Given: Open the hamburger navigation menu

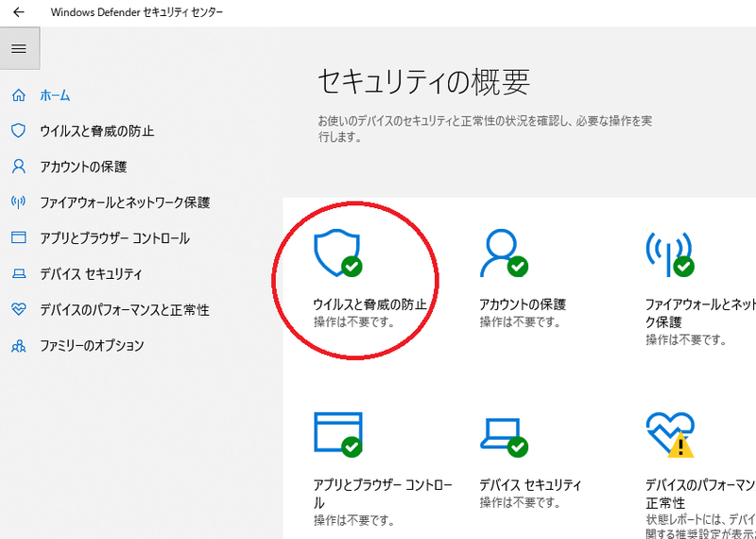Looking at the screenshot, I should pos(19,48).
